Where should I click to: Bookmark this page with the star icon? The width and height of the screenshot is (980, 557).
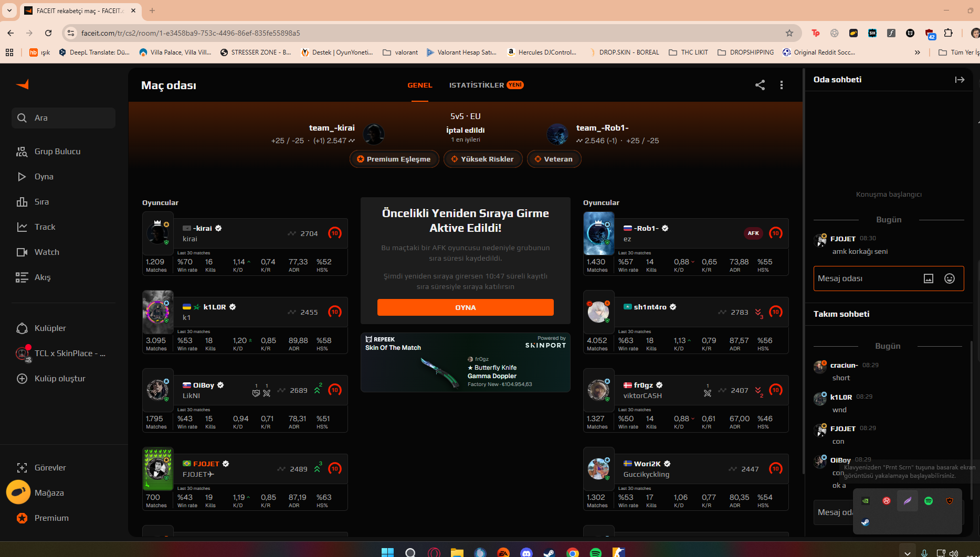[x=789, y=33]
